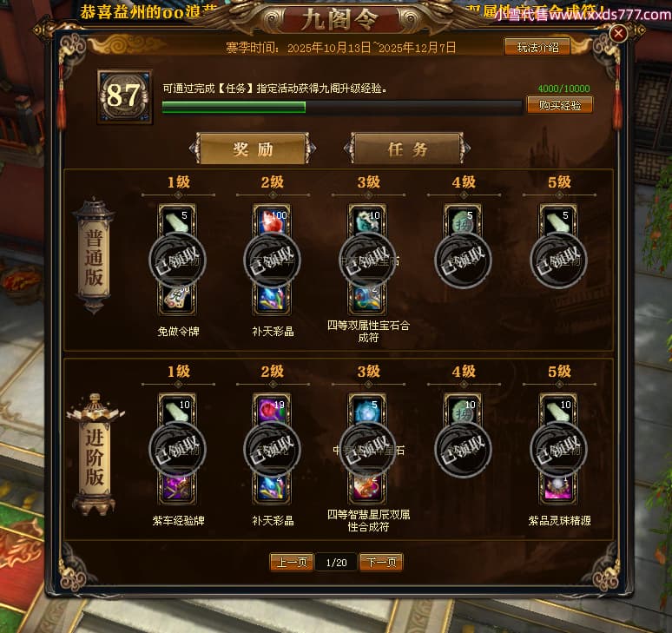Go back with 上一页 button

[292, 562]
